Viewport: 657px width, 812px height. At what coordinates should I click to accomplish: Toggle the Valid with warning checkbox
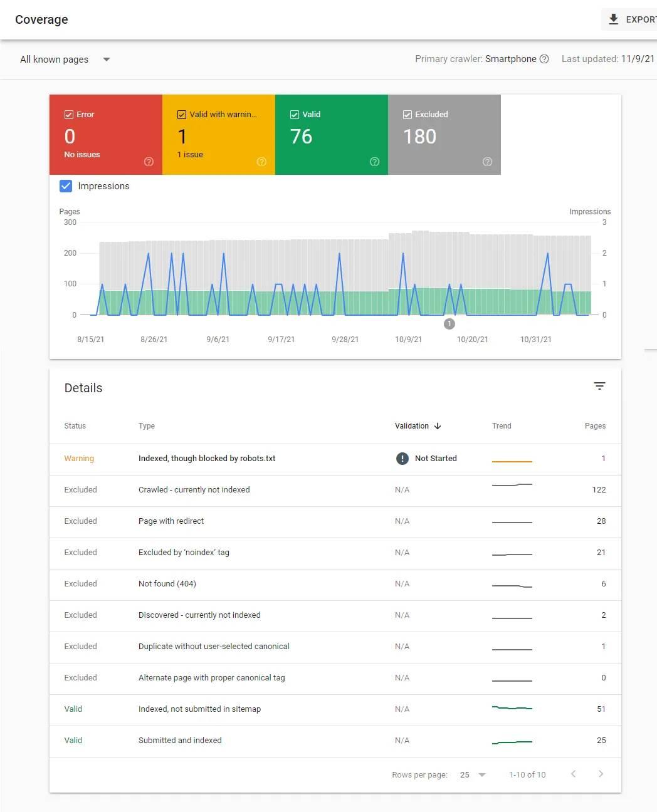pos(182,115)
